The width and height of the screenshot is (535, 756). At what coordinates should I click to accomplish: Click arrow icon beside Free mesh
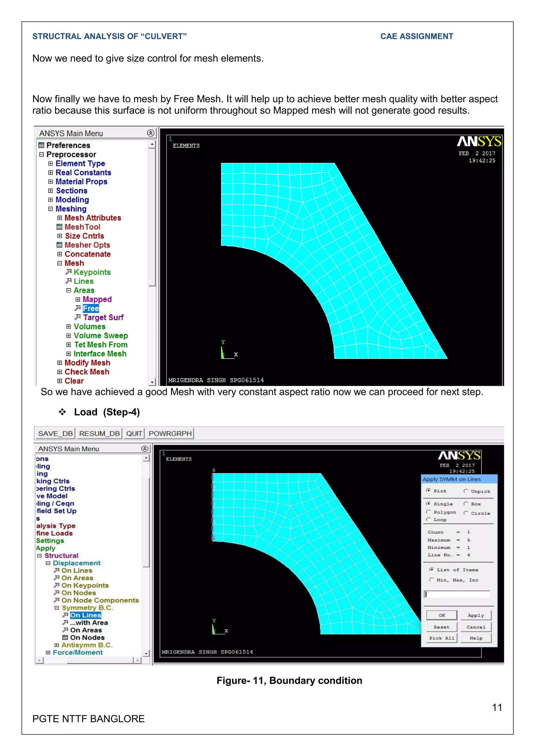[77, 308]
